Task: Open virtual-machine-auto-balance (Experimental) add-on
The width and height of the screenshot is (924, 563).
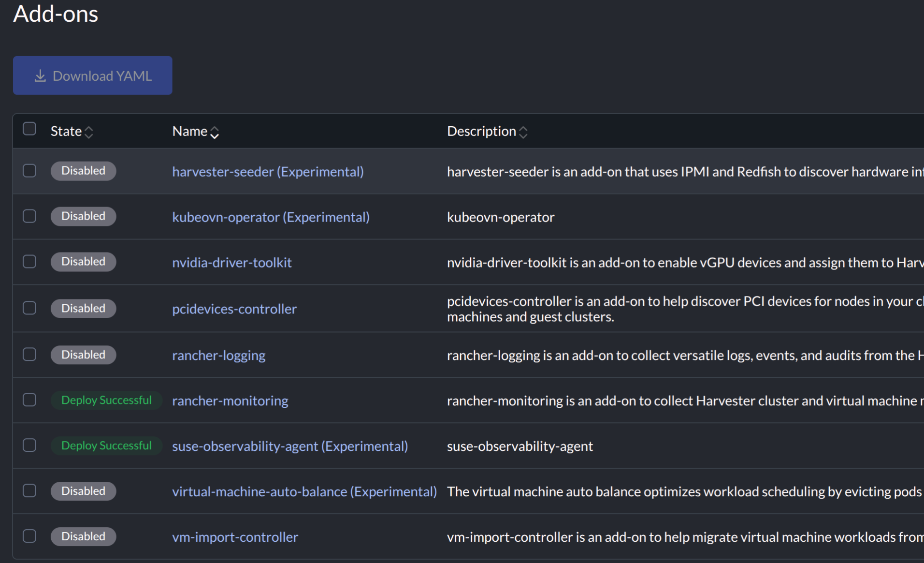Action: point(304,492)
